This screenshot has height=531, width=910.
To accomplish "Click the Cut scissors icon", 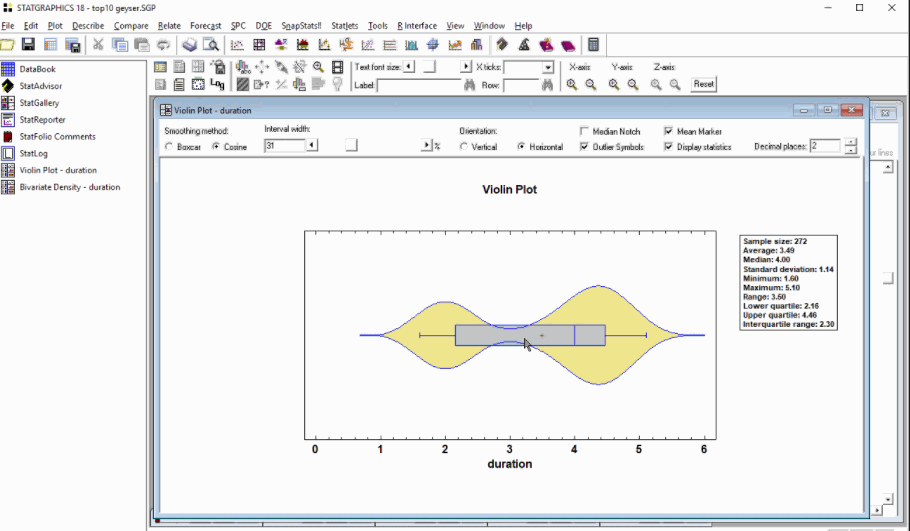I will click(x=98, y=45).
